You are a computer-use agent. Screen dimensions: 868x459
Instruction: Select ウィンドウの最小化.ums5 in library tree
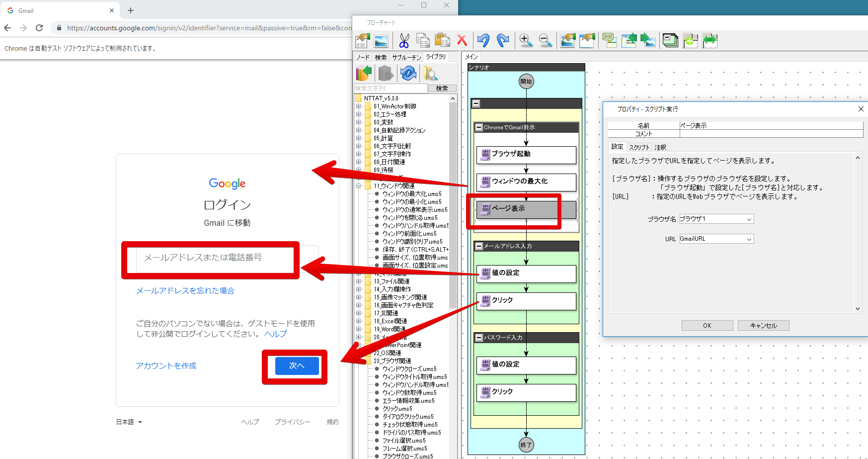point(412,201)
